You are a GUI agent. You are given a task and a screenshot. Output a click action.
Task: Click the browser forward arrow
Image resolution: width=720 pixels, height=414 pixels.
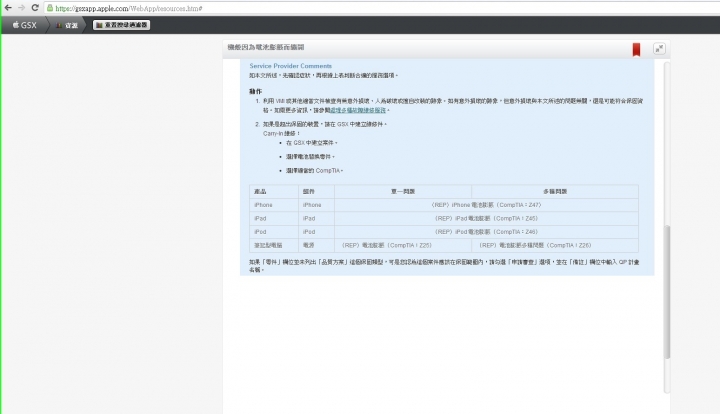21,8
